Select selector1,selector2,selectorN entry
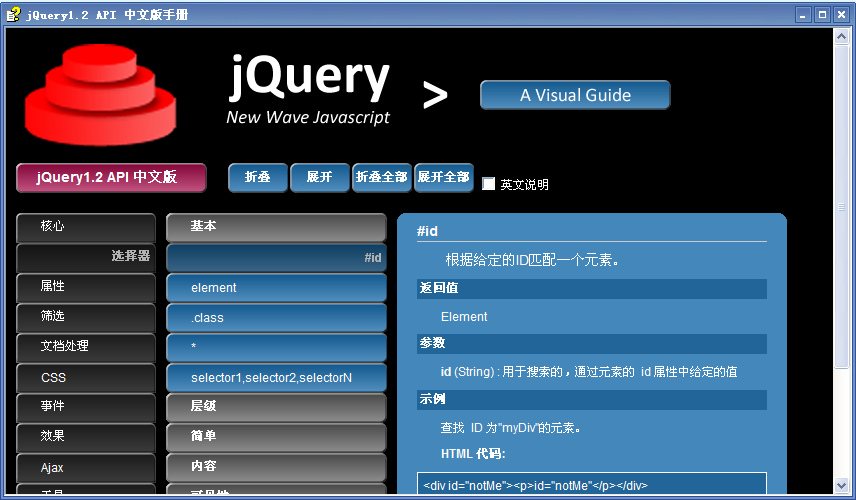This screenshot has width=856, height=500. point(276,377)
